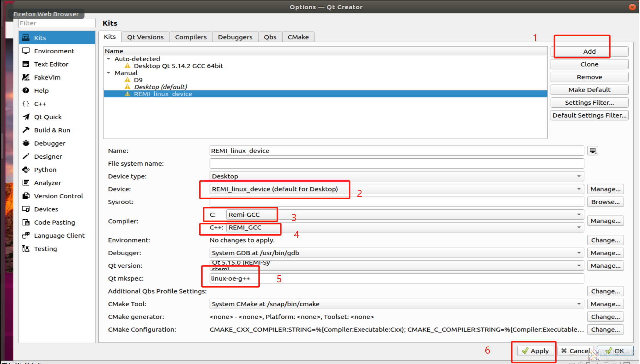This screenshot has height=364, width=640.
Task: Open the C++ compiler dropdown
Action: 405,227
